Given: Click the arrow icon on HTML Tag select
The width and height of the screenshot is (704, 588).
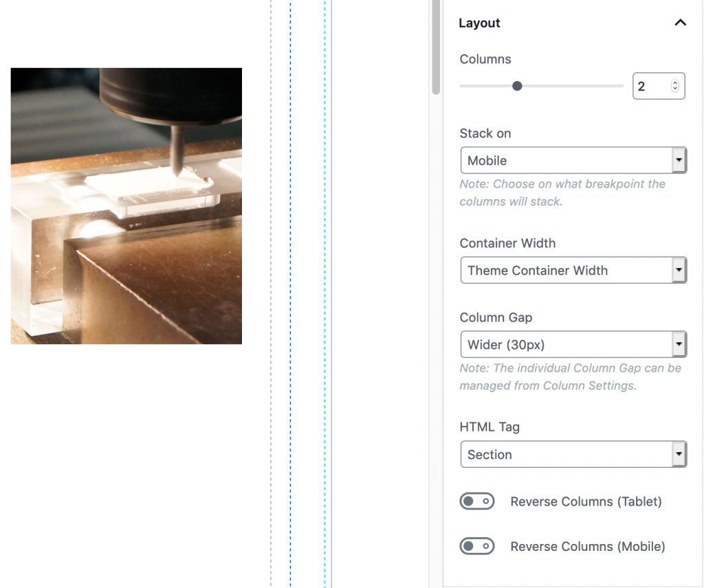Looking at the screenshot, I should tap(679, 454).
